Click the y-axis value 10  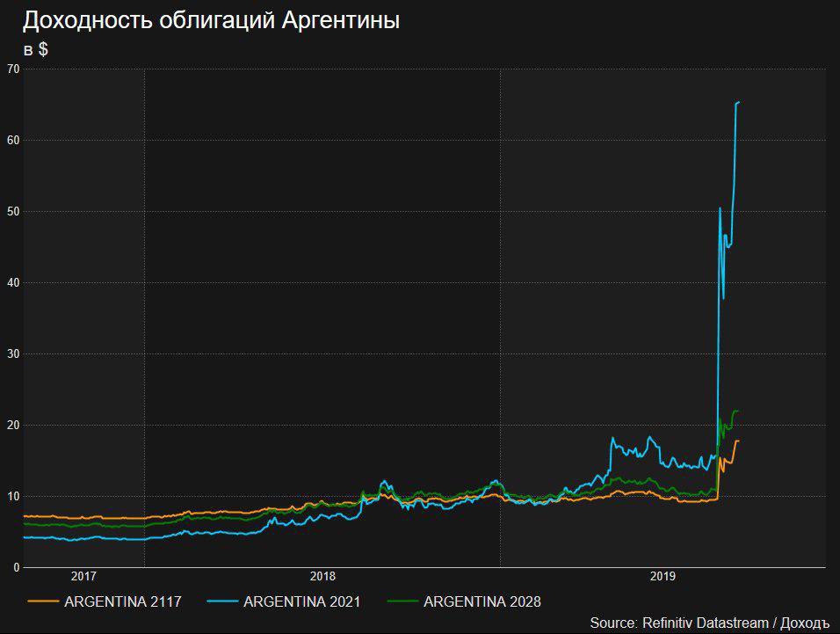(x=13, y=496)
